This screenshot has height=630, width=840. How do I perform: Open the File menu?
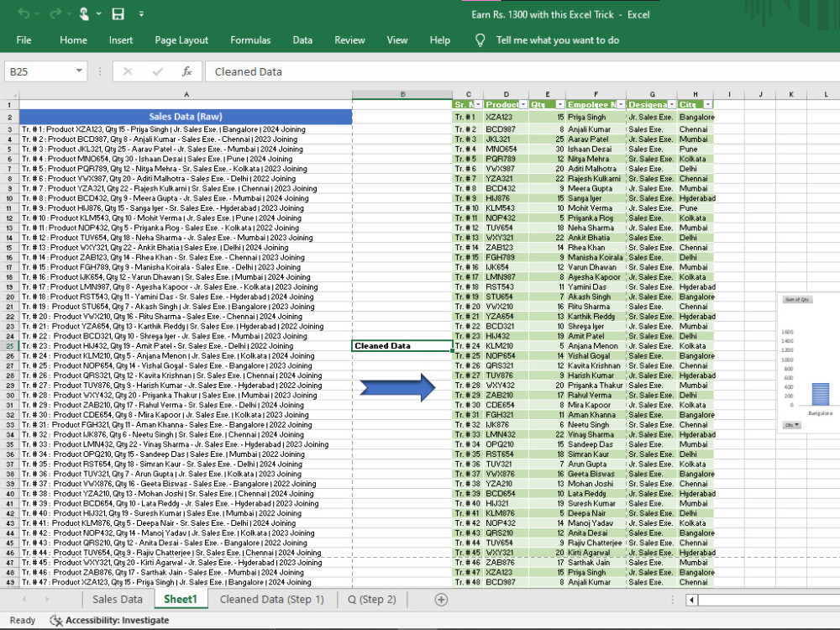pyautogui.click(x=24, y=40)
